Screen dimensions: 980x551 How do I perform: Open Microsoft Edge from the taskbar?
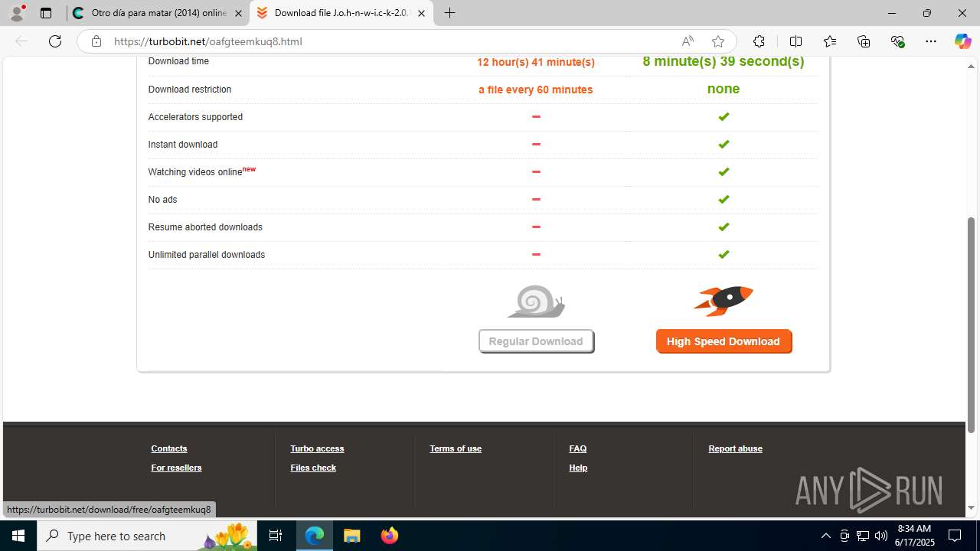[315, 536]
